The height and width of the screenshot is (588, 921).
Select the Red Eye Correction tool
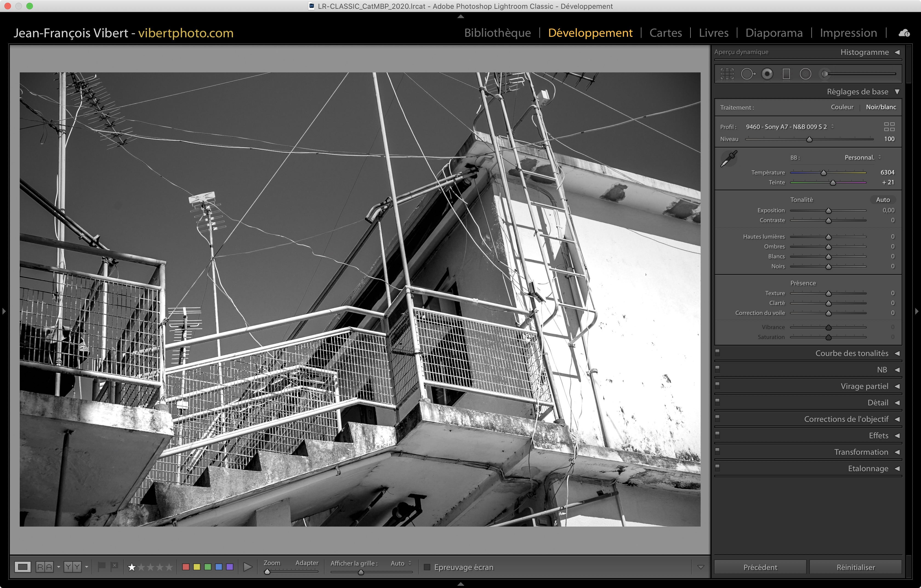click(767, 74)
